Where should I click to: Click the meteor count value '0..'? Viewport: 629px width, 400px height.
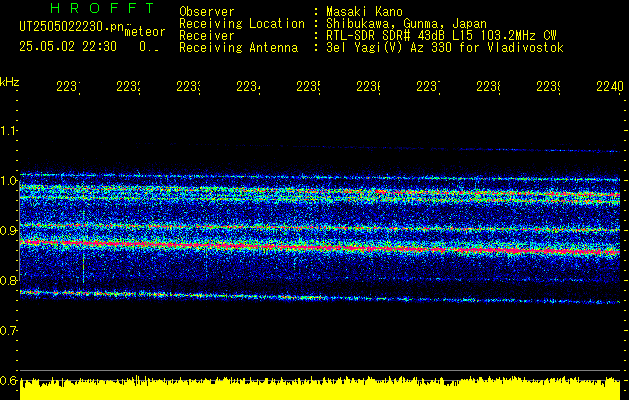pos(149,47)
